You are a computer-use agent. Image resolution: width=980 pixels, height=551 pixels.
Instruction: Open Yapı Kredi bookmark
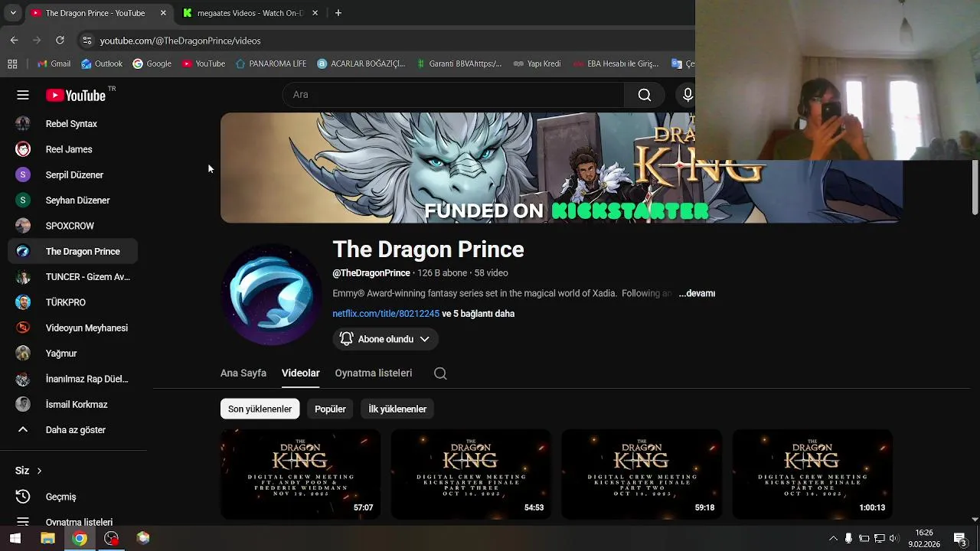click(x=537, y=64)
